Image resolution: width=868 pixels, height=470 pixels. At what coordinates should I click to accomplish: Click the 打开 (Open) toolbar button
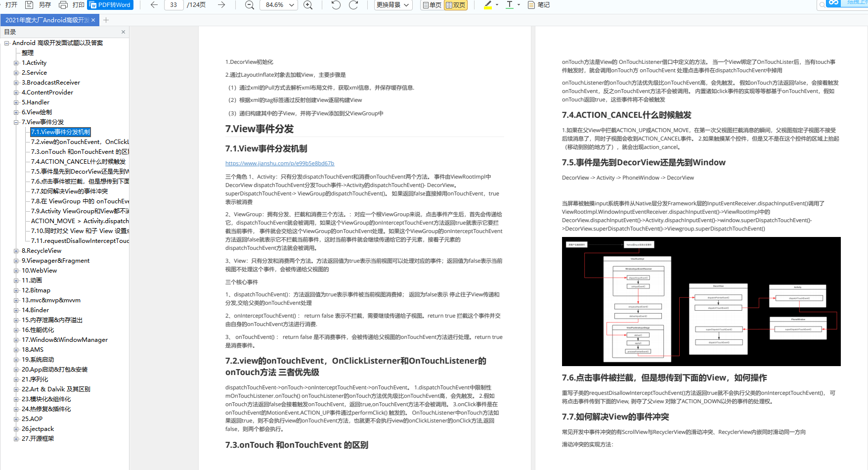11,5
